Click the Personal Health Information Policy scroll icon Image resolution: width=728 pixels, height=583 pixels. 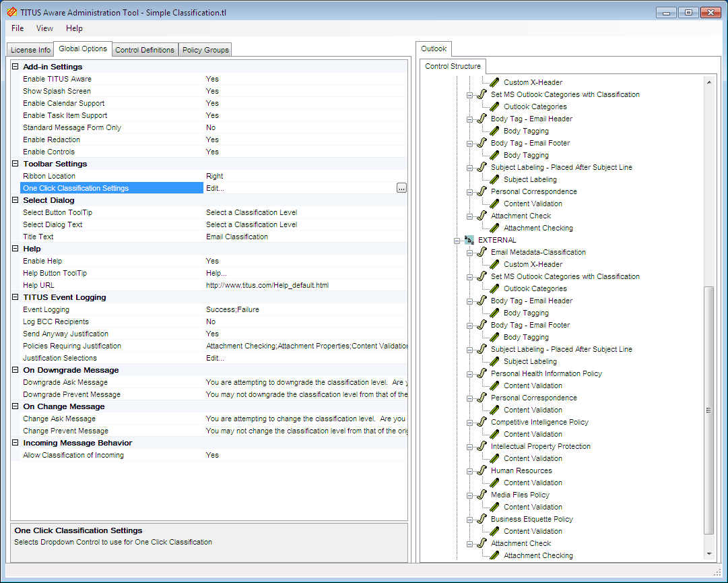tap(482, 373)
